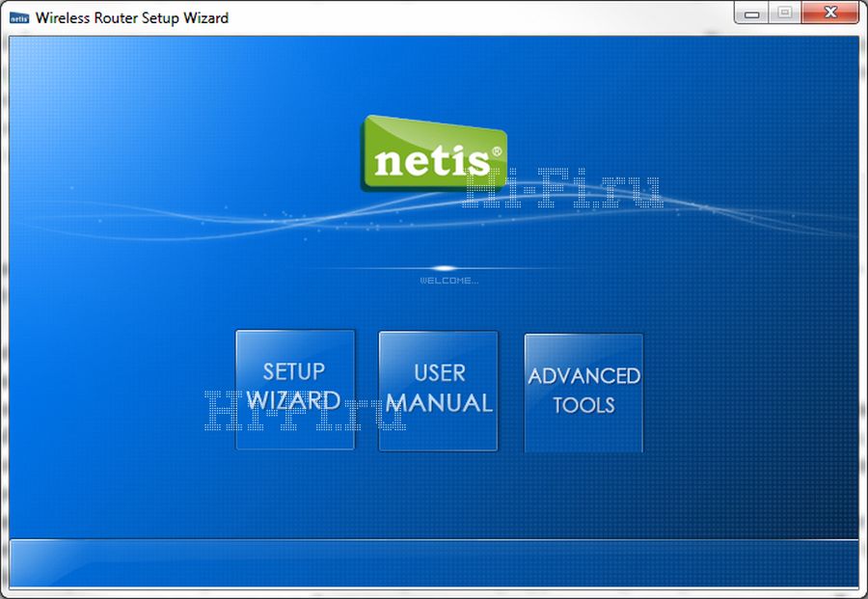
Task: Launch the Advanced Tools tile
Action: click(x=583, y=391)
